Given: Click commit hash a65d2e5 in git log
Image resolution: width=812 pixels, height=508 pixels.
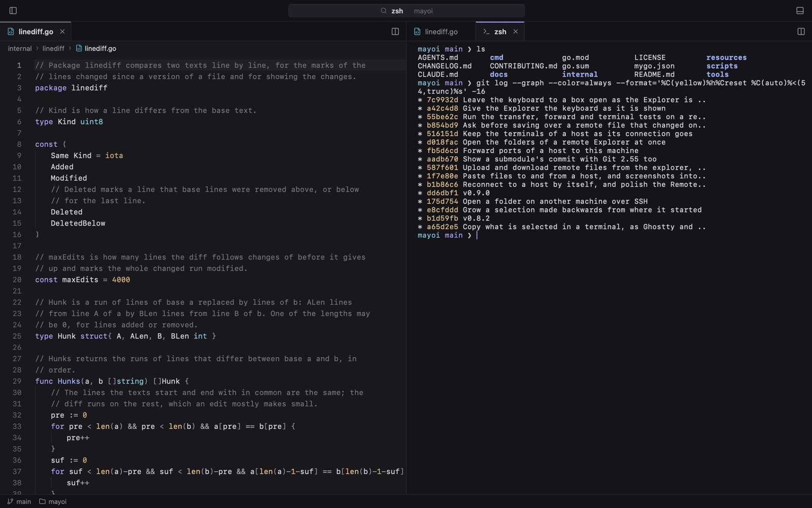Looking at the screenshot, I should tap(442, 227).
